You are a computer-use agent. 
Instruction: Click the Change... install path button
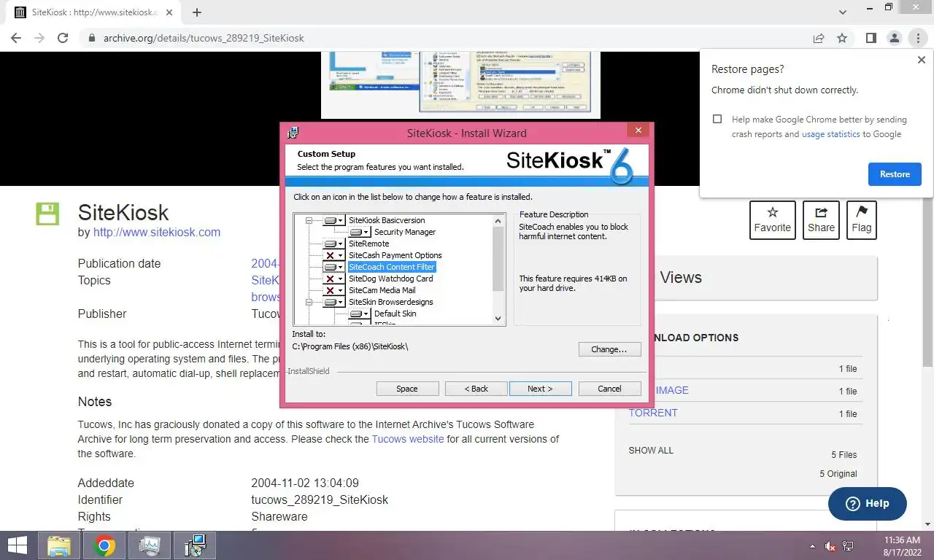pyautogui.click(x=609, y=349)
